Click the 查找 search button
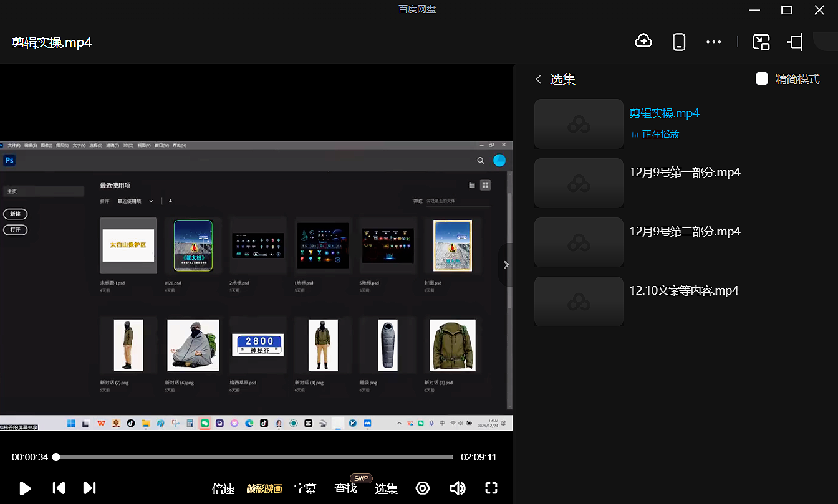This screenshot has height=504, width=838. tap(345, 489)
